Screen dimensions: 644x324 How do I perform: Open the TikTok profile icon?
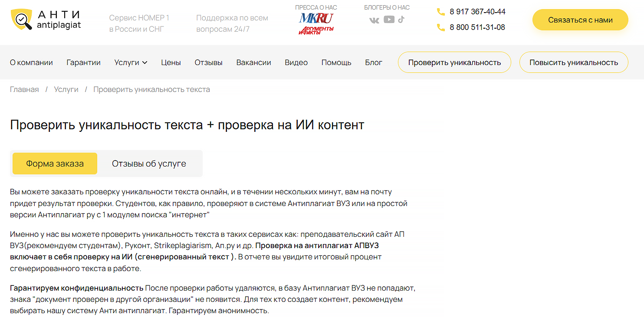pyautogui.click(x=401, y=19)
